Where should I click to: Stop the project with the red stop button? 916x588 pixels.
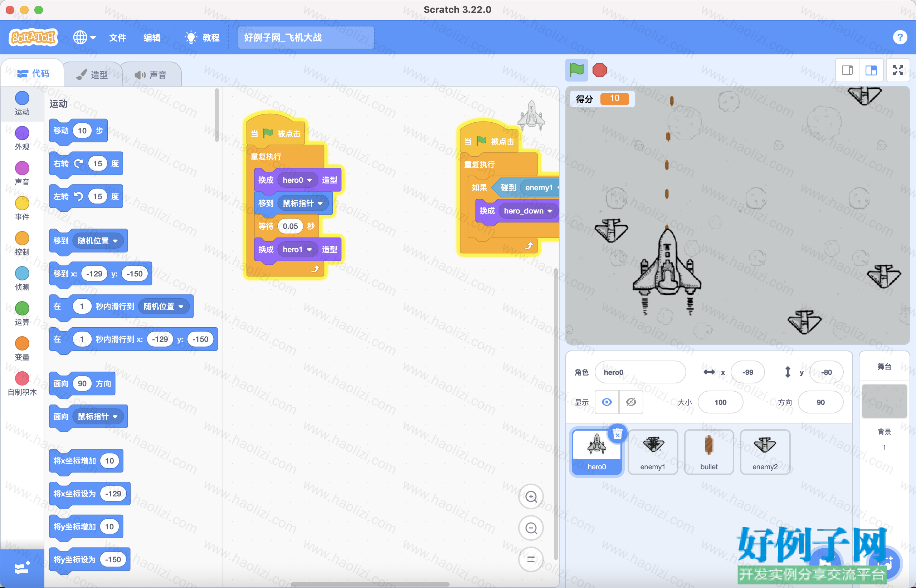pyautogui.click(x=599, y=70)
